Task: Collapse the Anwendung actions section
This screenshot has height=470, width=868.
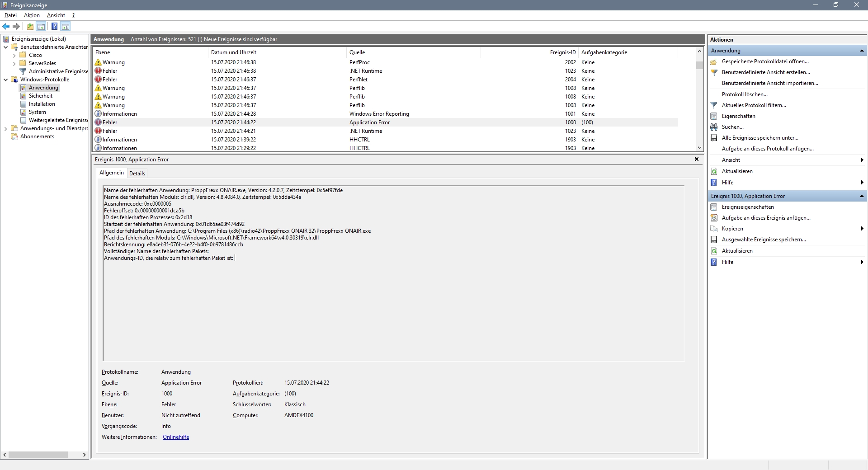Action: click(862, 51)
